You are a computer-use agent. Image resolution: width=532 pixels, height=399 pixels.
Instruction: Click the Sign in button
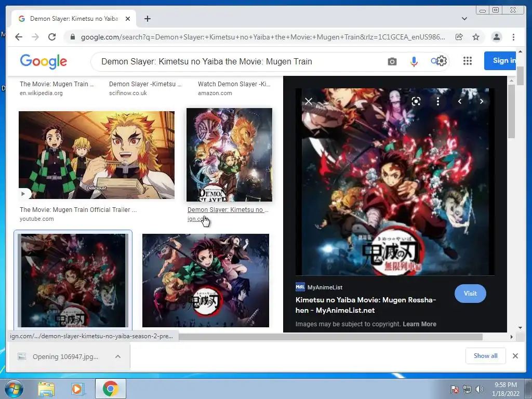click(x=500, y=61)
